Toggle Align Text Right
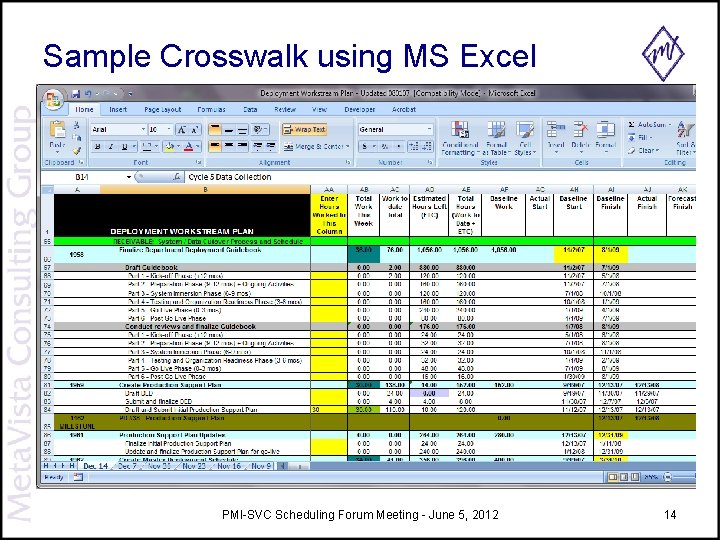This screenshot has height=540, width=720. [x=242, y=146]
